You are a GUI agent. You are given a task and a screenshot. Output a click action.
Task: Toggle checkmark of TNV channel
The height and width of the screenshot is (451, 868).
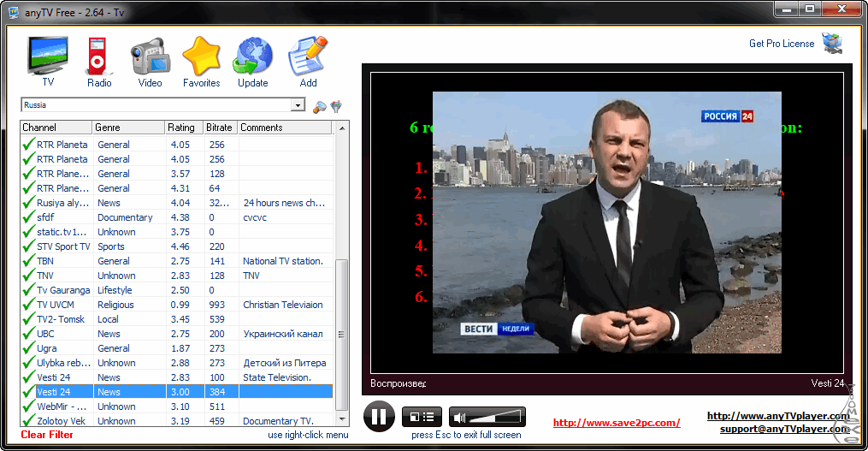(28, 276)
